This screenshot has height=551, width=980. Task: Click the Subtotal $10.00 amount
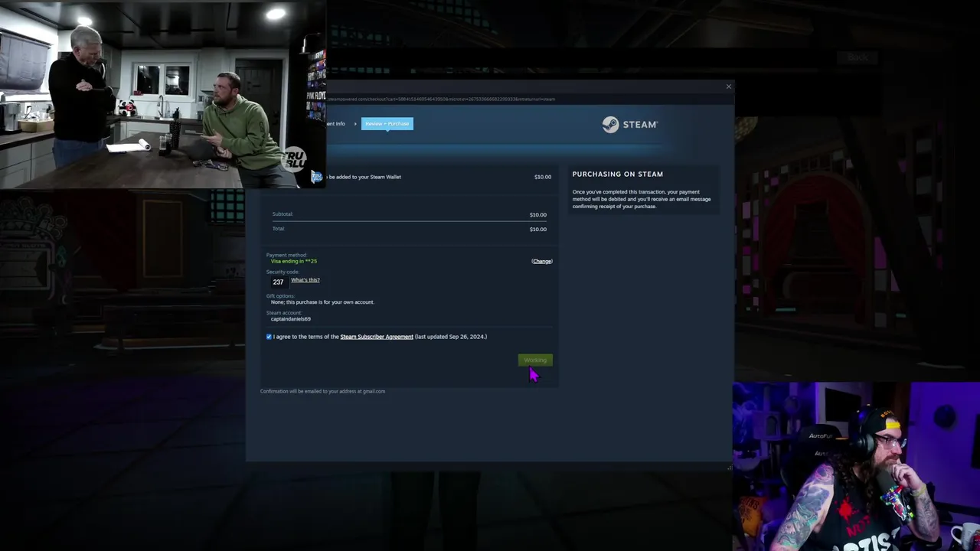tap(538, 215)
